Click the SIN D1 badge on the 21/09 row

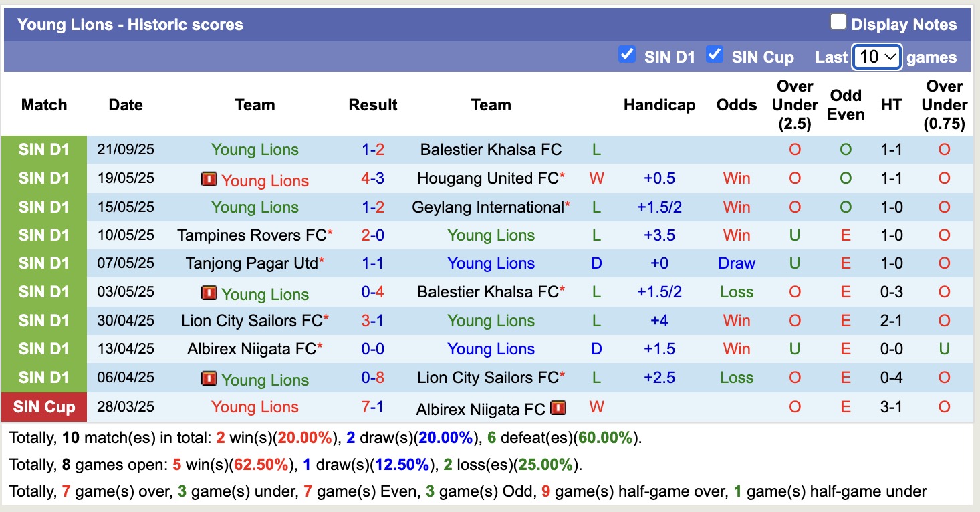click(43, 150)
